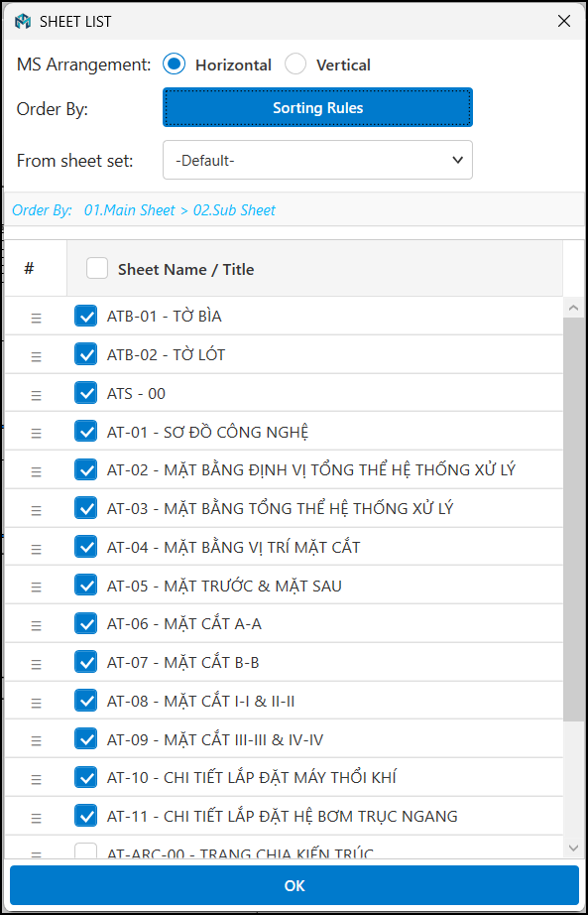Uncheck AT-01 - SƠ ĐỒ CÔNG NGHỆ sheet
Viewport: 588px width, 915px height.
[85, 432]
